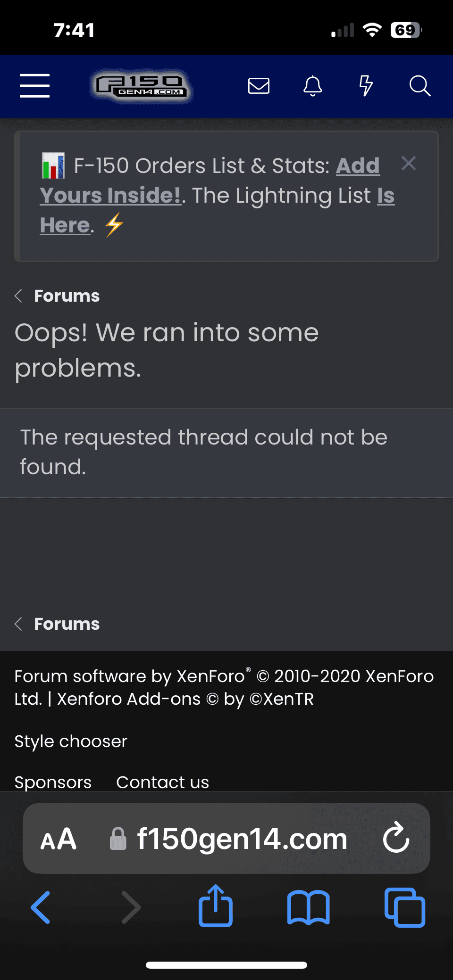Open the Safari share sheet
This screenshot has width=453, height=980.
point(216,906)
